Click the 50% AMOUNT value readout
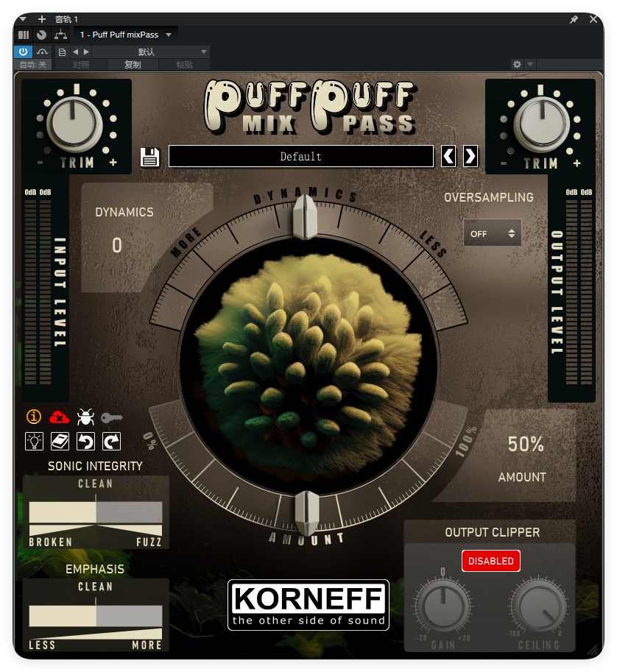The height and width of the screenshot is (672, 617). [x=526, y=445]
